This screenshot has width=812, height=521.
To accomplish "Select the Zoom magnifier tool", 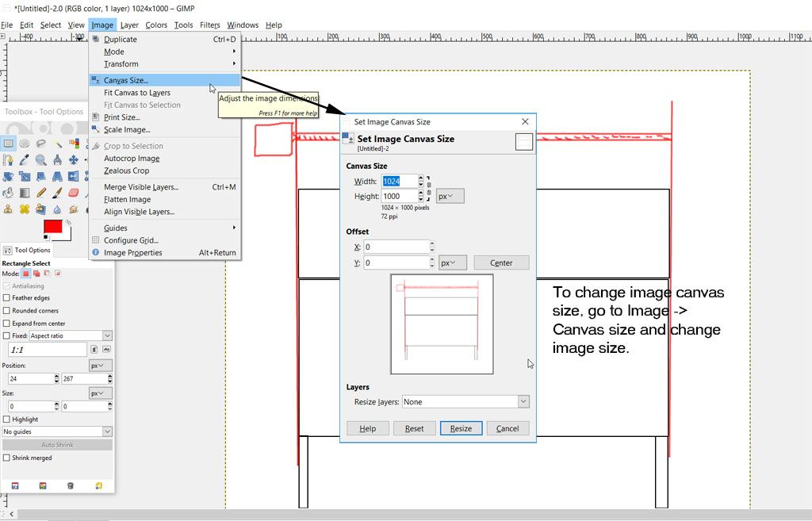I will [x=41, y=160].
